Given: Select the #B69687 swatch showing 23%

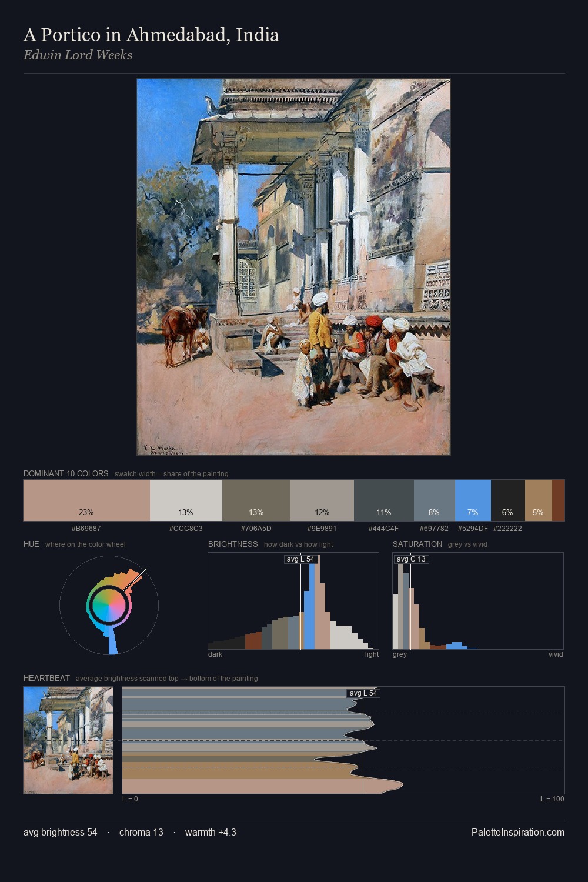Looking at the screenshot, I should [86, 500].
